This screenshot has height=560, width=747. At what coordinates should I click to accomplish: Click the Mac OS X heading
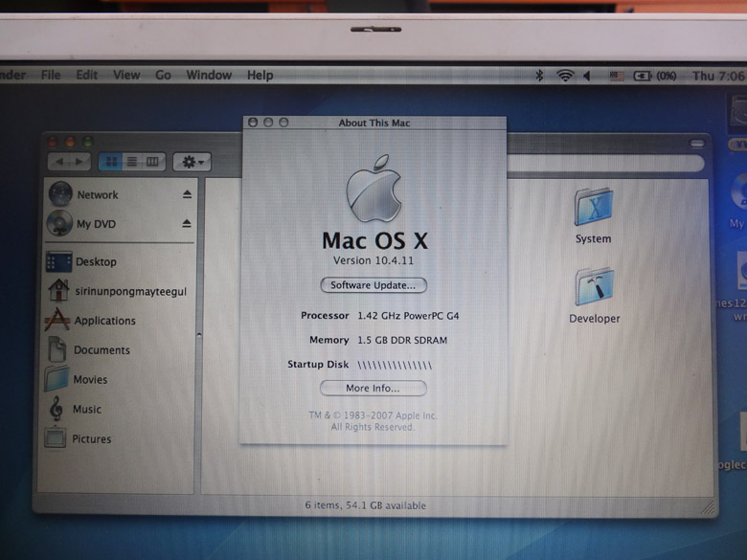[x=374, y=240]
